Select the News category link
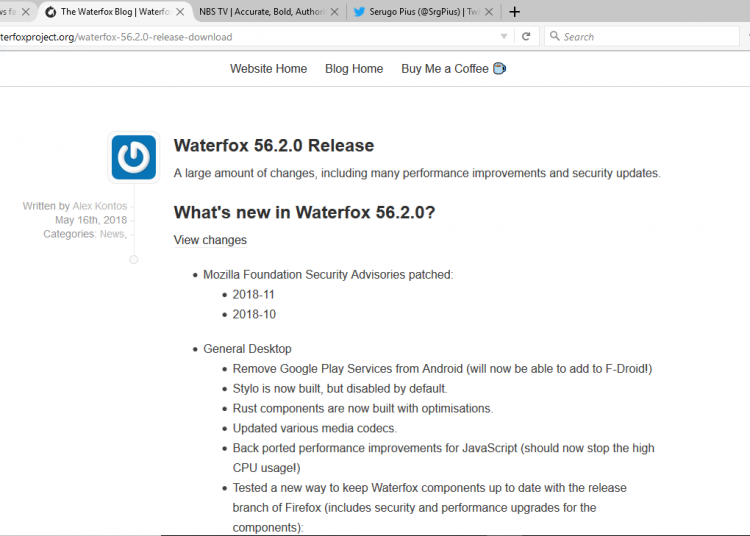This screenshot has height=536, width=750. [111, 234]
